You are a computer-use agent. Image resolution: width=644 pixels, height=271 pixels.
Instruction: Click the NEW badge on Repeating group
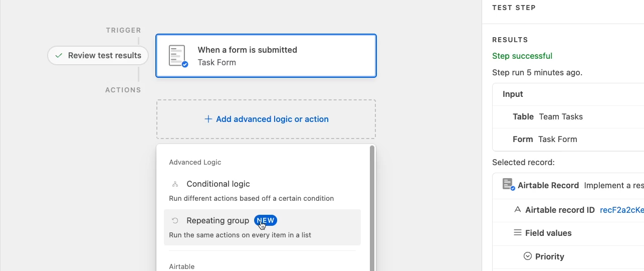[x=266, y=220]
